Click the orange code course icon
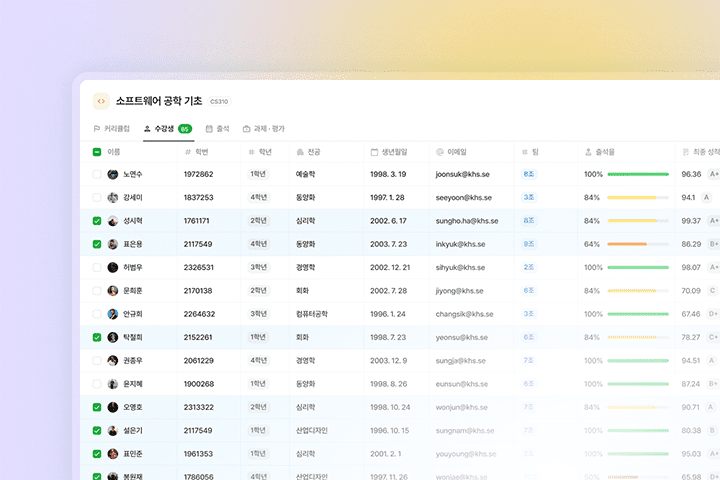720x480 pixels. coord(101,101)
